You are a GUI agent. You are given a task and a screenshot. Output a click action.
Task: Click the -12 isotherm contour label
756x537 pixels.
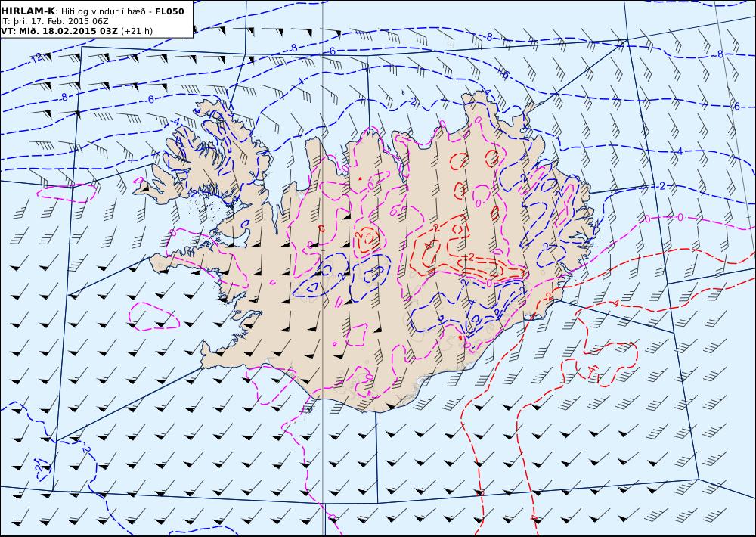36,58
